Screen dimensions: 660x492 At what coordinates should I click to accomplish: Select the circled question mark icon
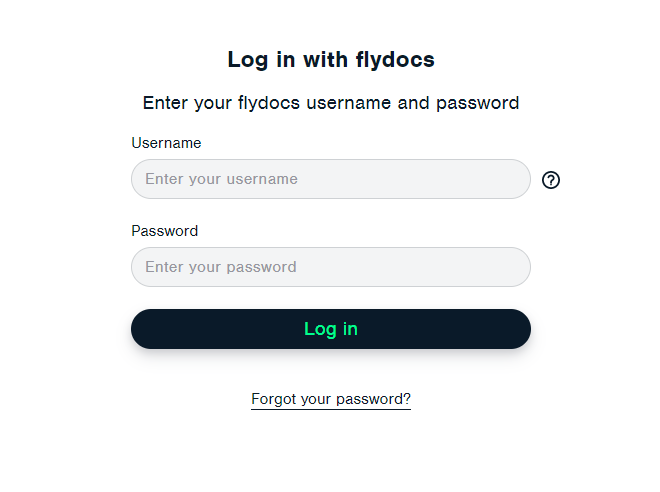coord(551,180)
